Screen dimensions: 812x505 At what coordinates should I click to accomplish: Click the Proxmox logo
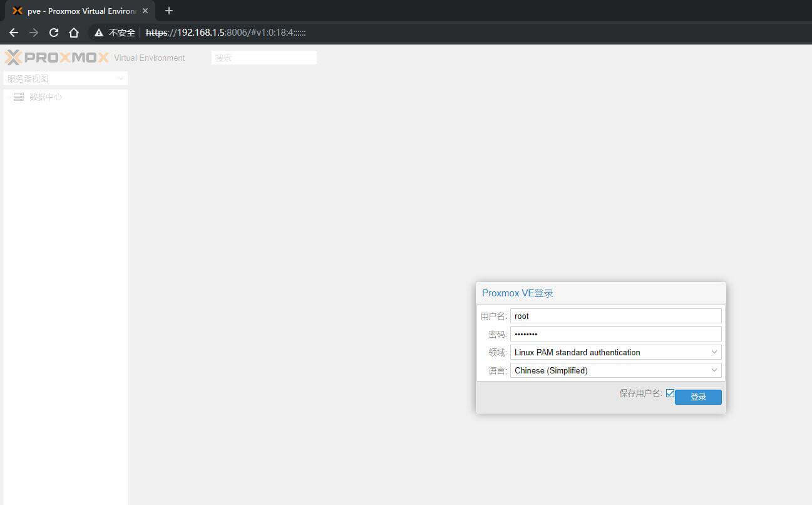click(x=57, y=58)
